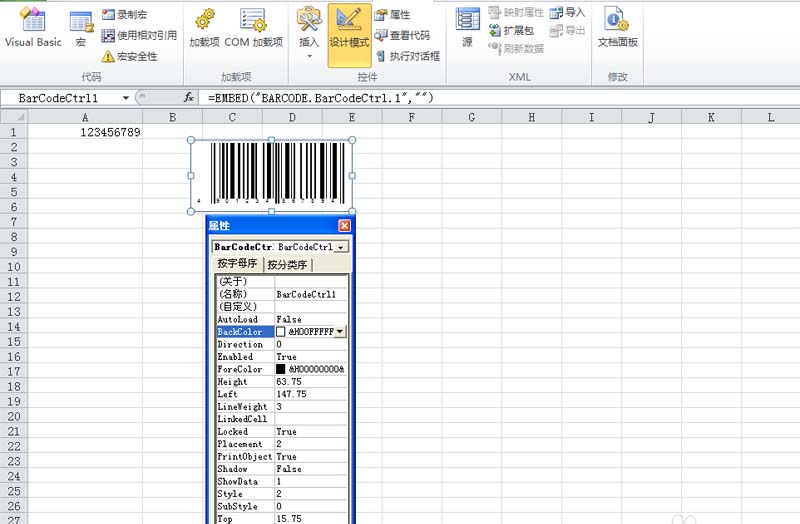
Task: Start 录制宏 macro recording
Action: [x=126, y=14]
